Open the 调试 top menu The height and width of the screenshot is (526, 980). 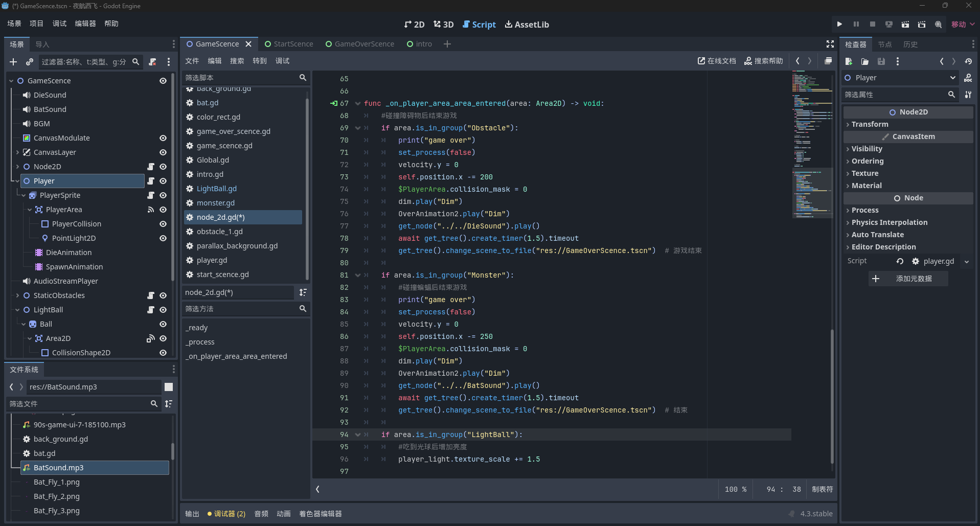(x=59, y=24)
